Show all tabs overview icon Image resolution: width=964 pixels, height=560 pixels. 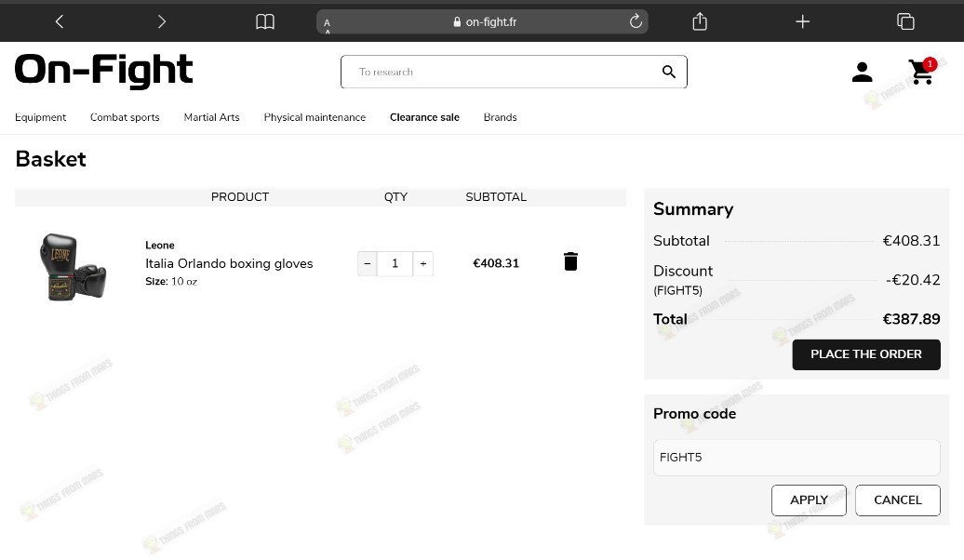pyautogui.click(x=905, y=21)
